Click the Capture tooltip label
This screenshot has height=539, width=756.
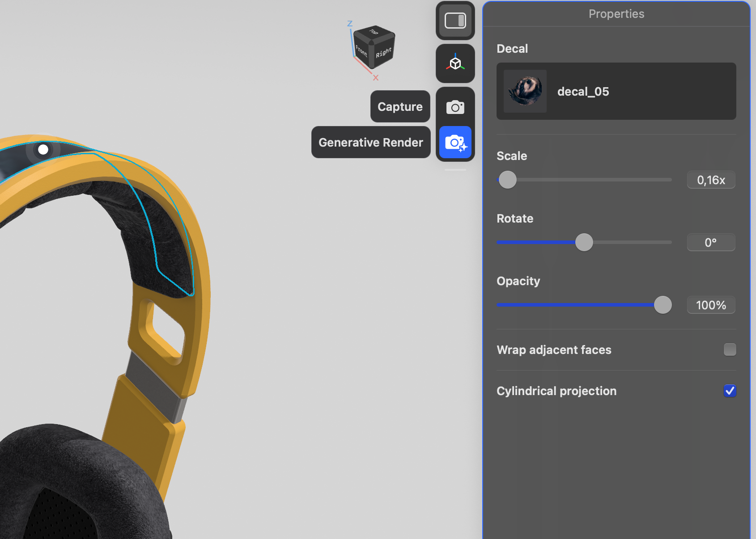click(x=400, y=106)
